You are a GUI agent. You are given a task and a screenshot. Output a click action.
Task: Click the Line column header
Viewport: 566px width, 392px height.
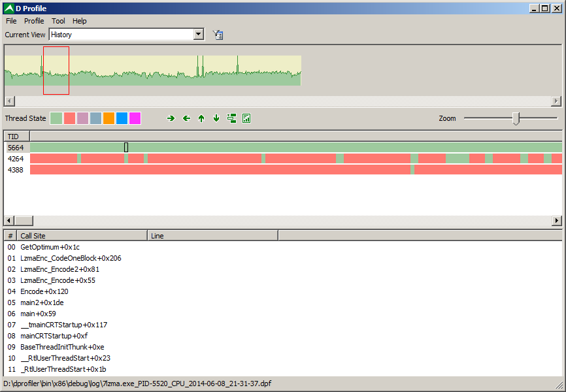(x=213, y=236)
